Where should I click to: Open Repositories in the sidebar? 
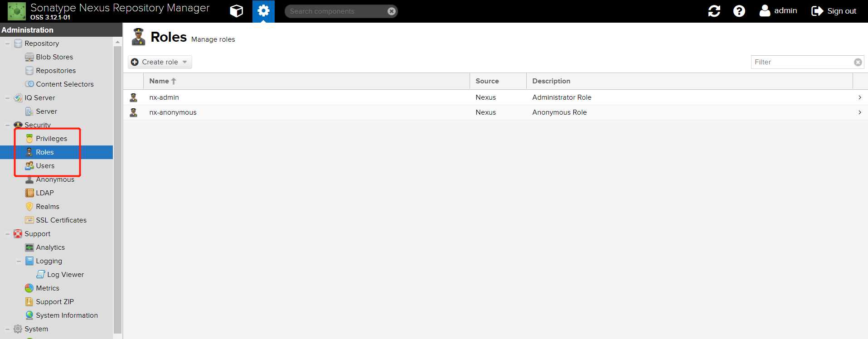pyautogui.click(x=56, y=71)
